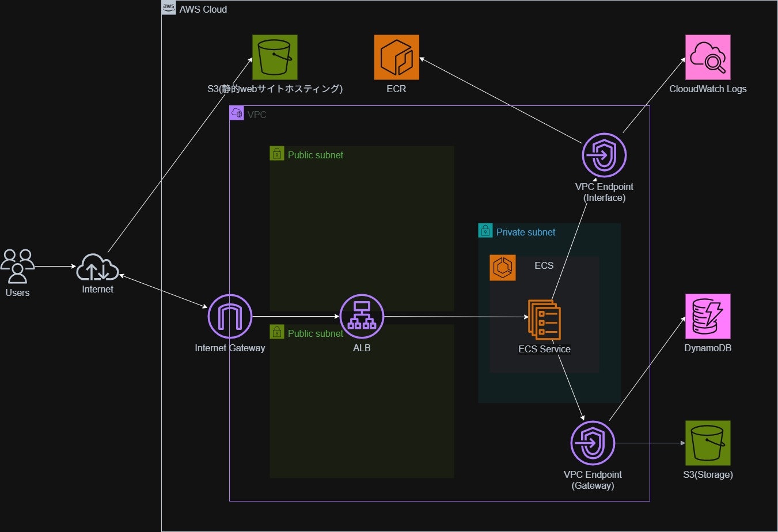Click the upper Public subnet lock badge
This screenshot has width=778, height=532.
click(277, 153)
